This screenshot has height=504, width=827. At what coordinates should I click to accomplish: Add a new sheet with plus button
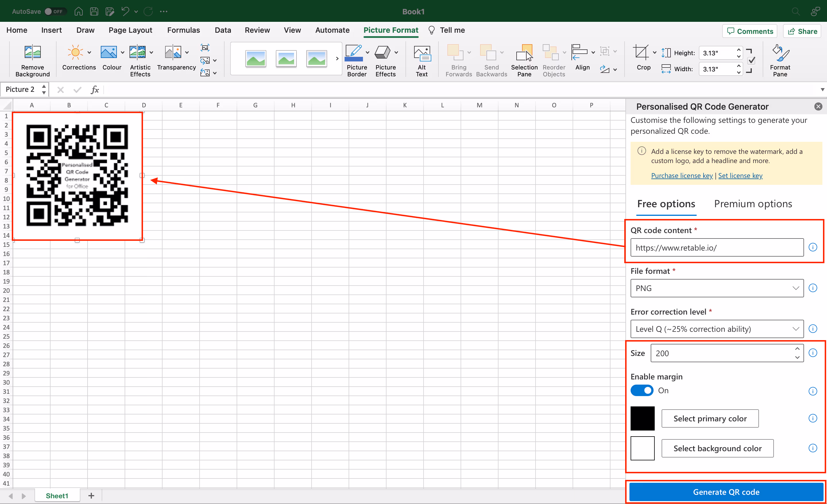tap(91, 496)
